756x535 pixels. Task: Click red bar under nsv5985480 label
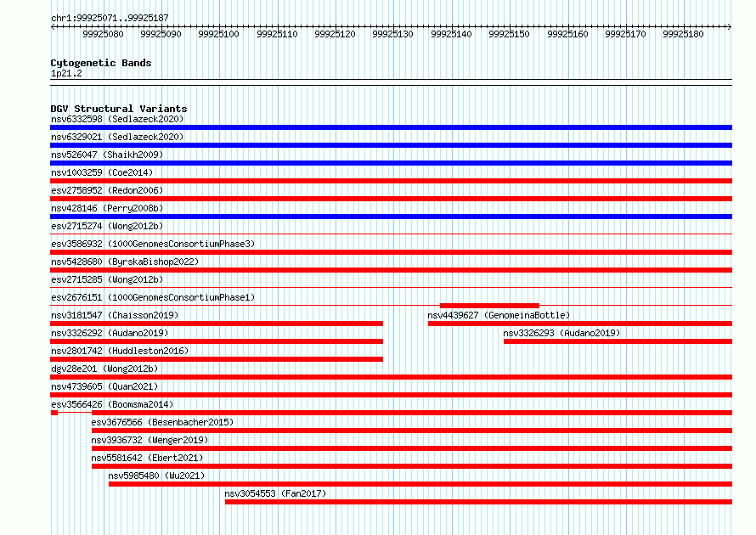(x=420, y=484)
